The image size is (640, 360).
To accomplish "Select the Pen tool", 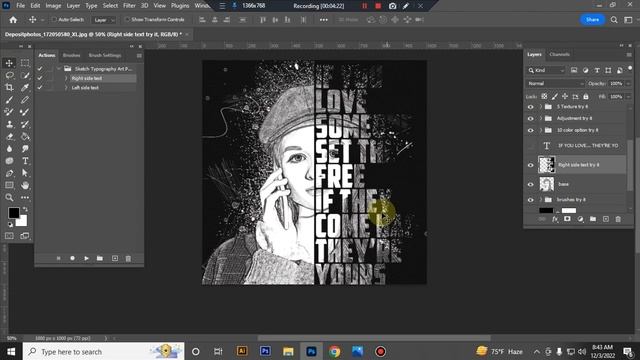I will [9, 173].
